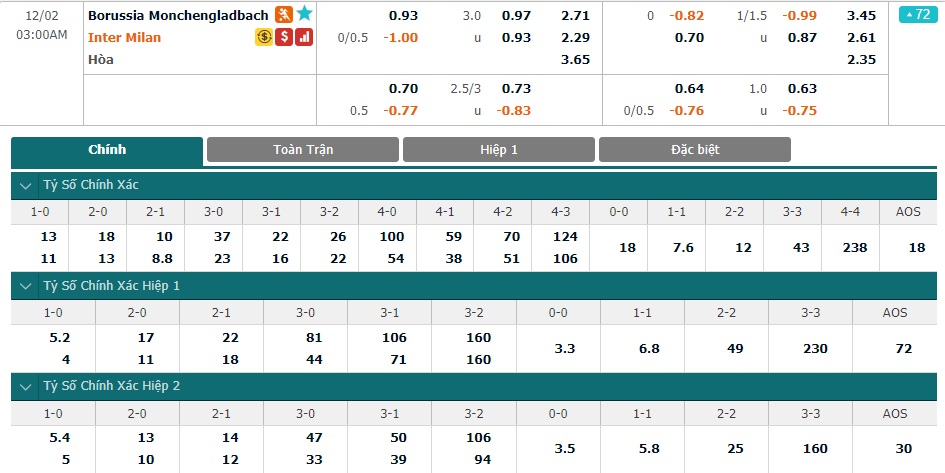This screenshot has width=945, height=473.
Task: Switch to the Toàn Trận tab
Action: click(x=303, y=150)
